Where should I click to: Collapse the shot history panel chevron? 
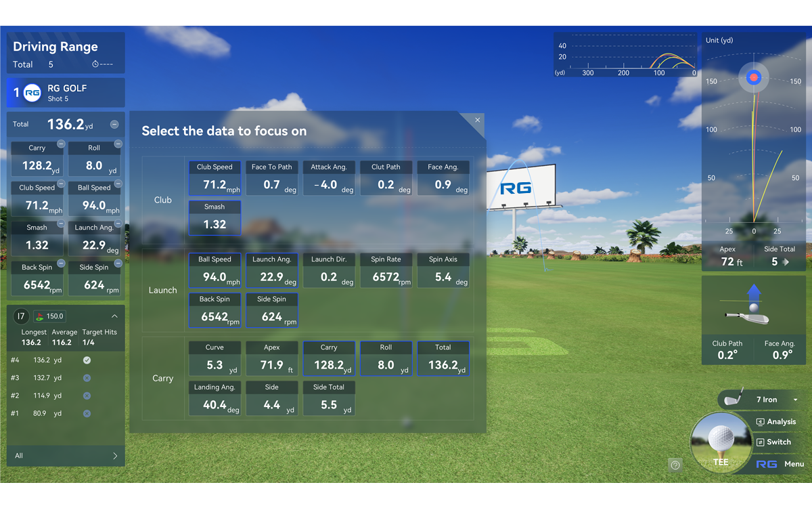[x=114, y=316]
